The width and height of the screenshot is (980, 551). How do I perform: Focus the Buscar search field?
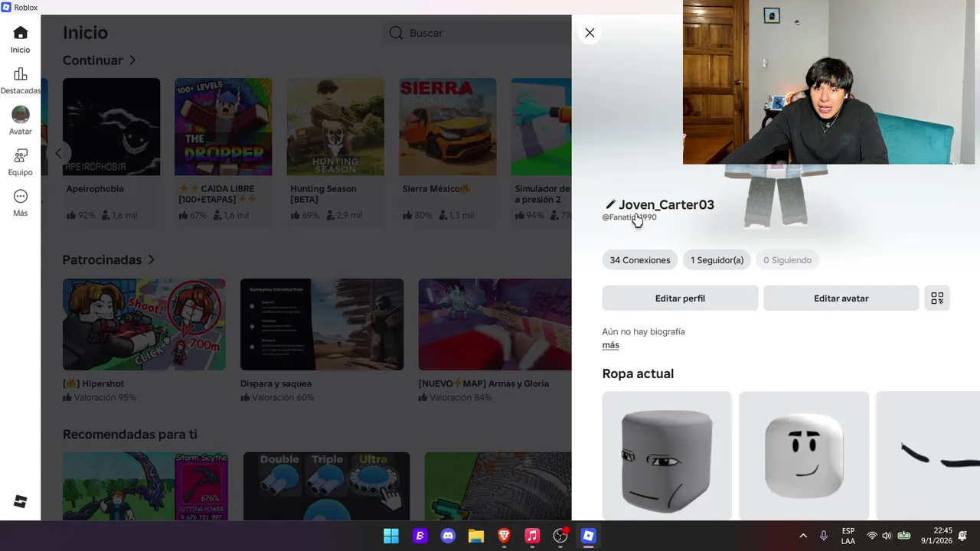pos(477,33)
